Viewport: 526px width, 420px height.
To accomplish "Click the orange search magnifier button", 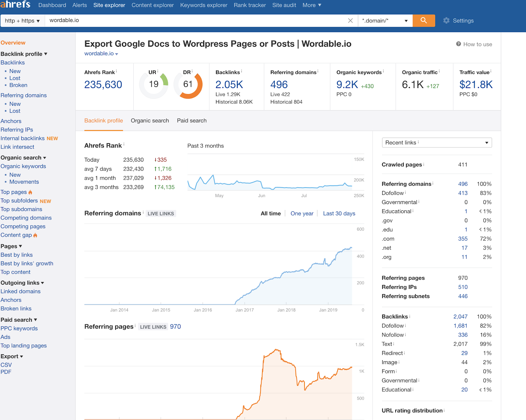I will tap(423, 20).
